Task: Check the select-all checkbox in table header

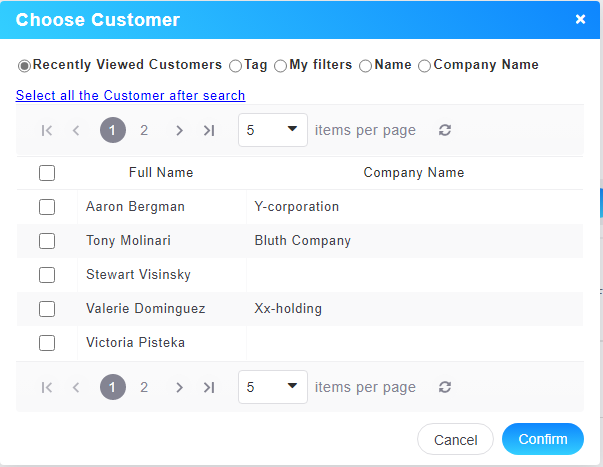Action: [x=47, y=173]
